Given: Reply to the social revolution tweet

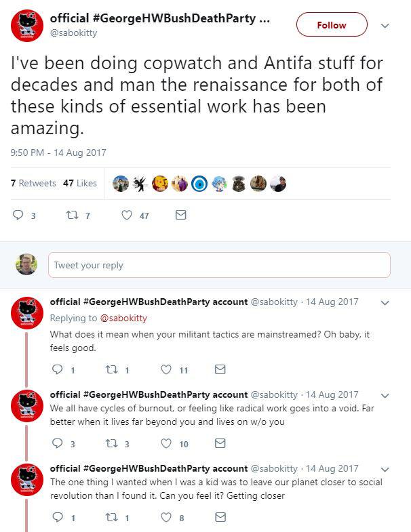Looking at the screenshot, I should tap(58, 518).
